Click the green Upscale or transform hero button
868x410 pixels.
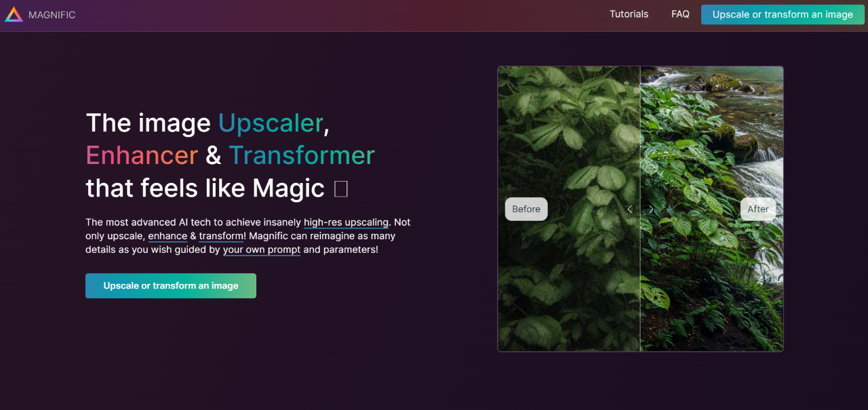coord(170,285)
